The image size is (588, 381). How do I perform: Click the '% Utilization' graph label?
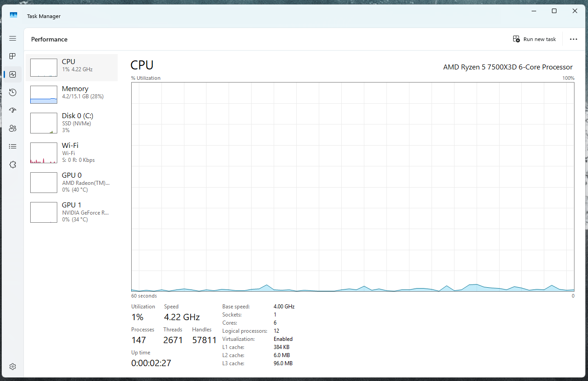tap(146, 78)
